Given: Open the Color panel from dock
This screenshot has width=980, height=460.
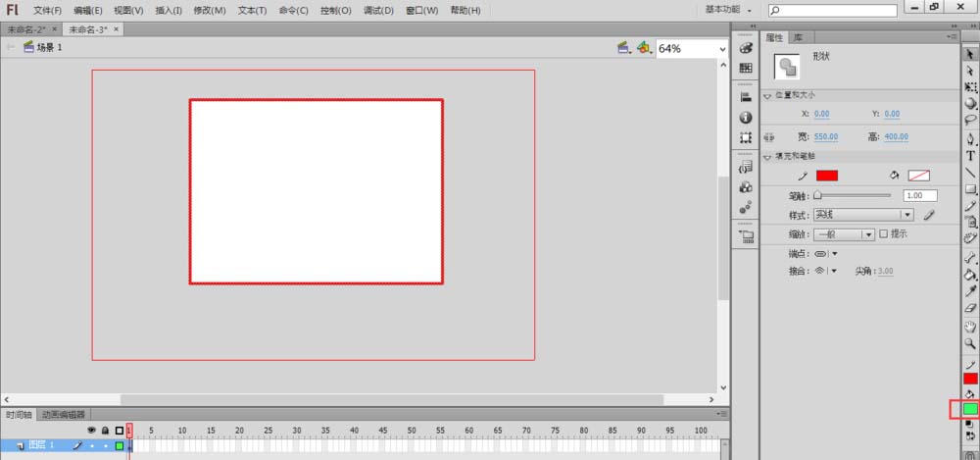Looking at the screenshot, I should pos(746,48).
